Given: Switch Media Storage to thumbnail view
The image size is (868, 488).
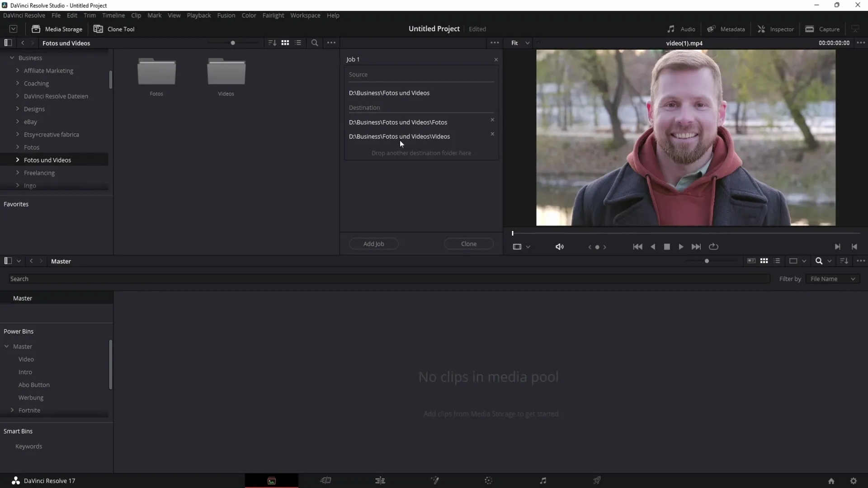Looking at the screenshot, I should [x=285, y=43].
